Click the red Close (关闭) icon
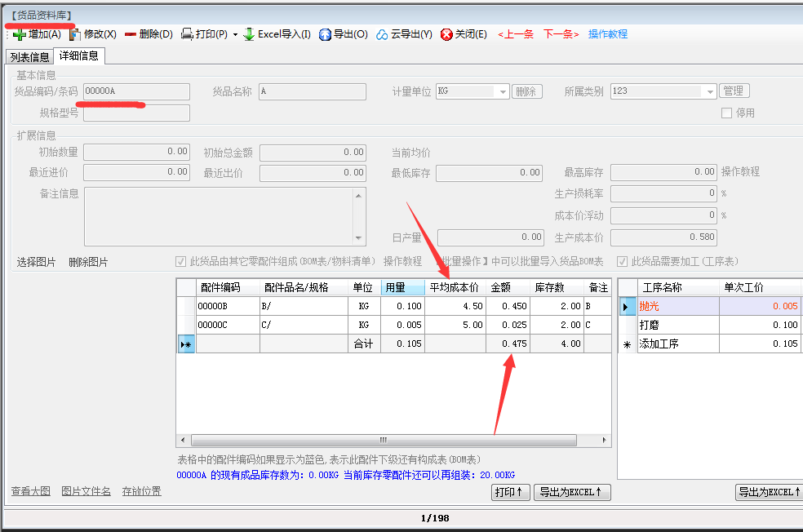 (446, 34)
